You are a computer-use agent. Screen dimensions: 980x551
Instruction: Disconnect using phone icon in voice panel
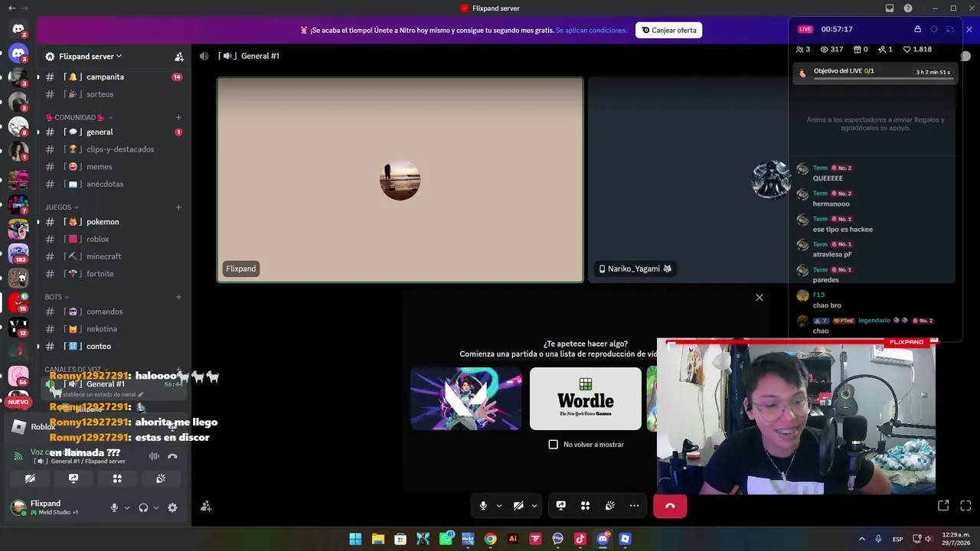[172, 456]
